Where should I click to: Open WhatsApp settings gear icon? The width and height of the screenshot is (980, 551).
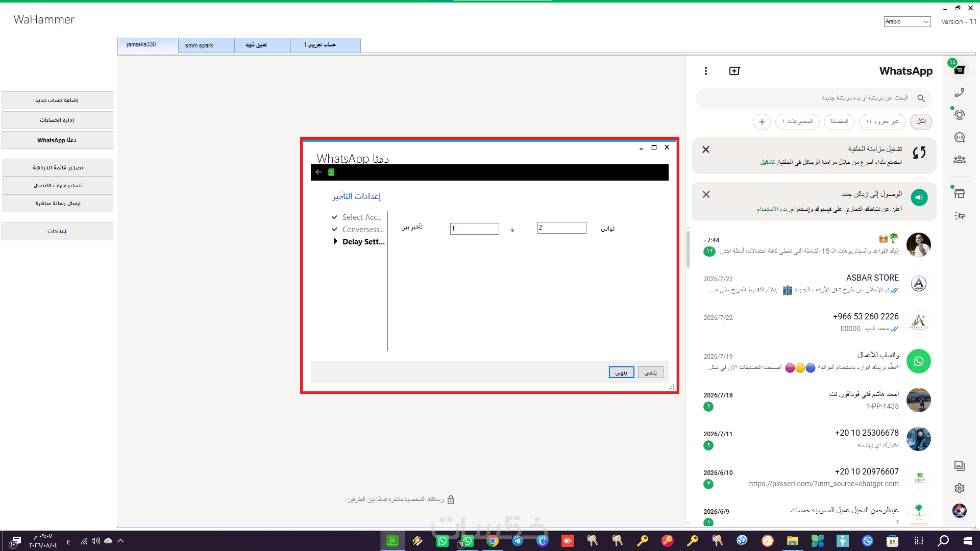point(960,488)
